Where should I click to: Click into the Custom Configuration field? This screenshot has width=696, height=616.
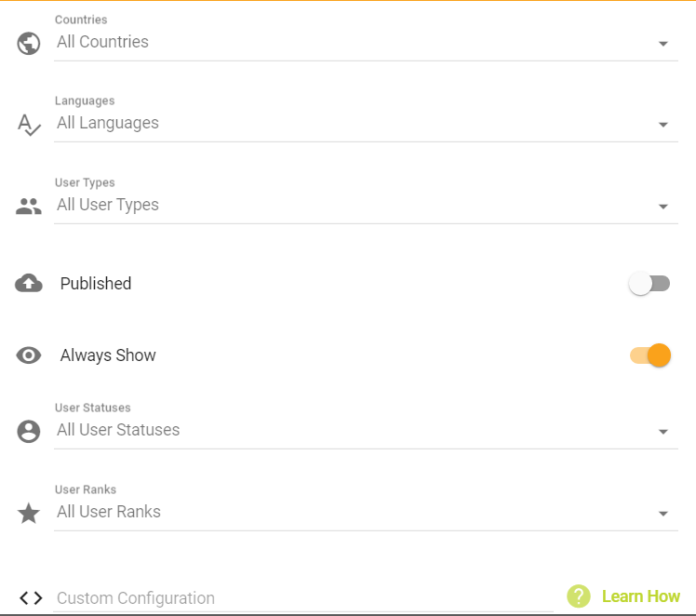click(303, 598)
